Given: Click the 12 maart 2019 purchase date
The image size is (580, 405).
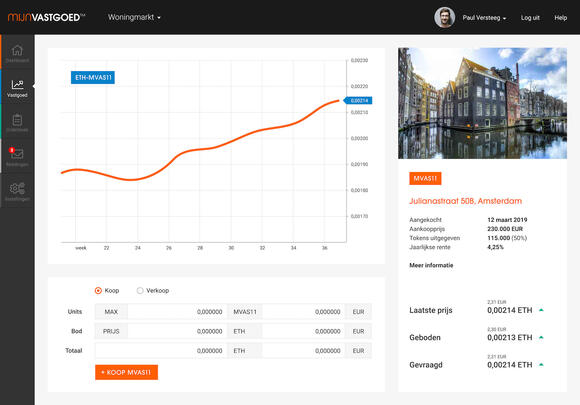Looking at the screenshot, I should click(507, 220).
